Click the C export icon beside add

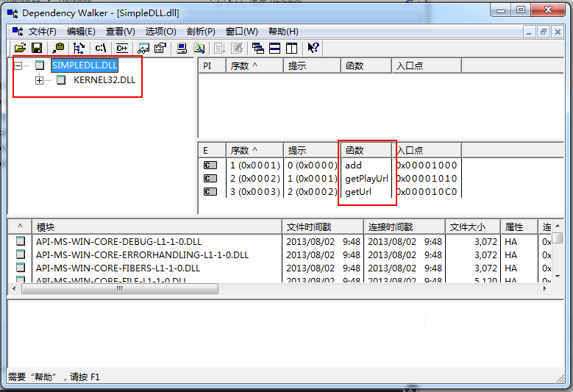click(210, 165)
